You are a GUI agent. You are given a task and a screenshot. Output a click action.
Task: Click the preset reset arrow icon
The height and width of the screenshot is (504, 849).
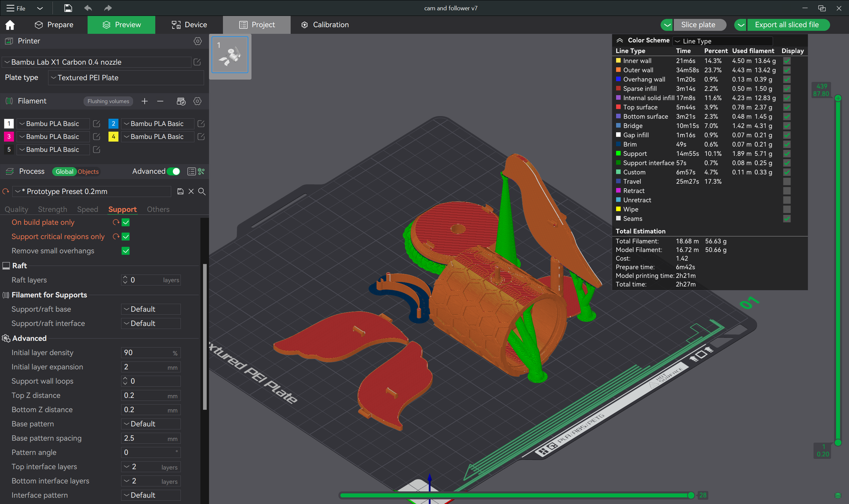click(6, 192)
